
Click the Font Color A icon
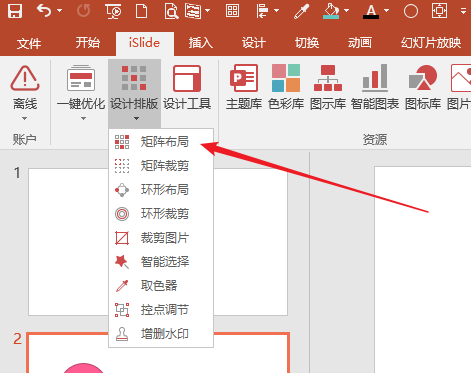[371, 11]
